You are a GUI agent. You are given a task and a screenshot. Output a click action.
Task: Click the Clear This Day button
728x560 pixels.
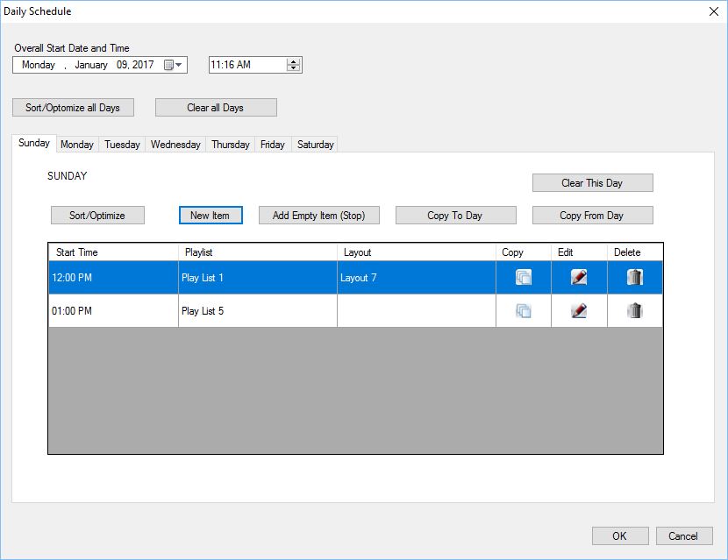(592, 183)
